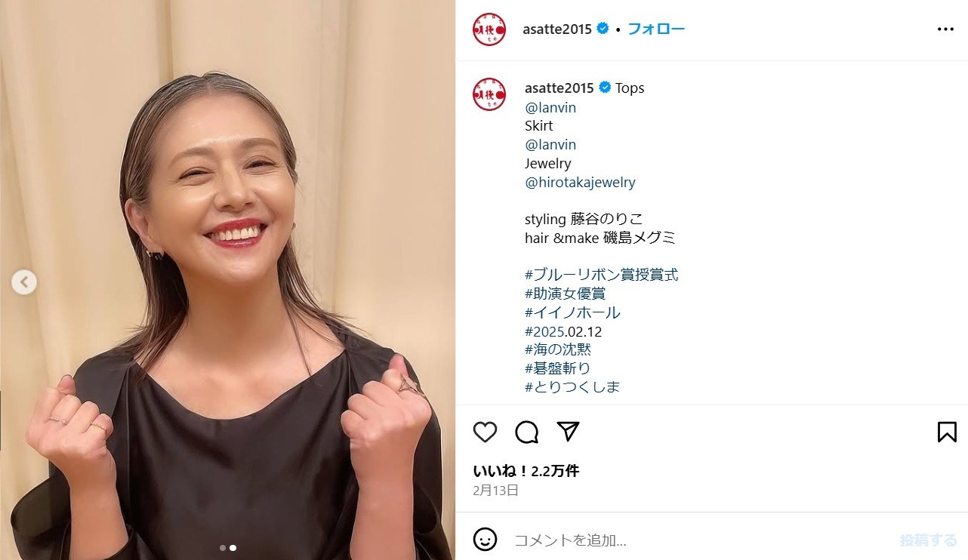The width and height of the screenshot is (968, 560).
Task: Share post with paper plane icon
Action: [568, 432]
